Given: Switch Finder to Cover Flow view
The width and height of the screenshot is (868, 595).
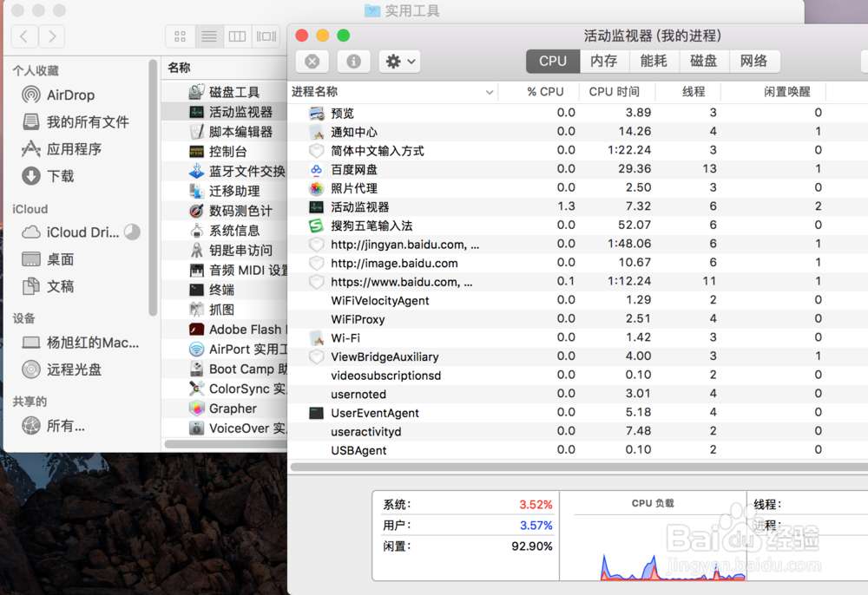Looking at the screenshot, I should tap(266, 36).
